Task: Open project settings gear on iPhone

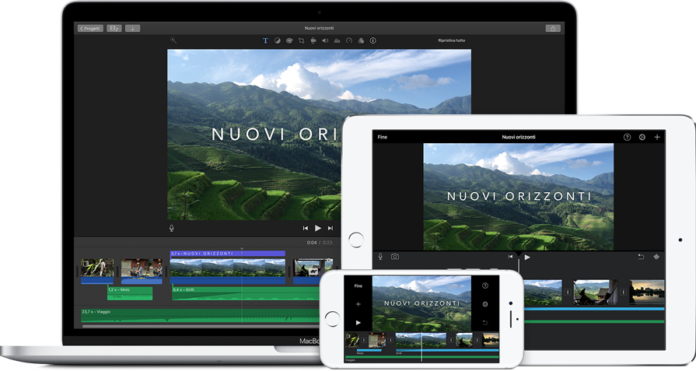Action: click(x=485, y=304)
